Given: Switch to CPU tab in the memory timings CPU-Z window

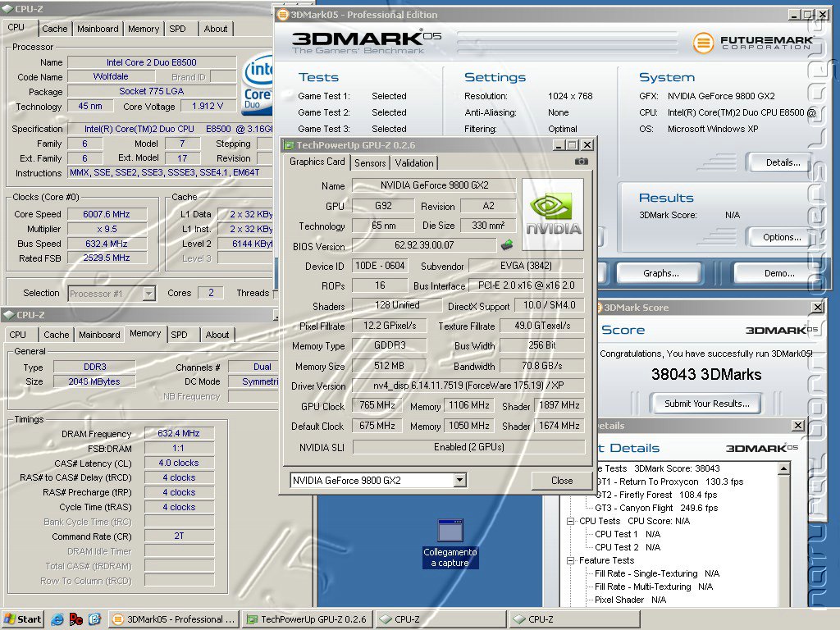Looking at the screenshot, I should point(18,335).
